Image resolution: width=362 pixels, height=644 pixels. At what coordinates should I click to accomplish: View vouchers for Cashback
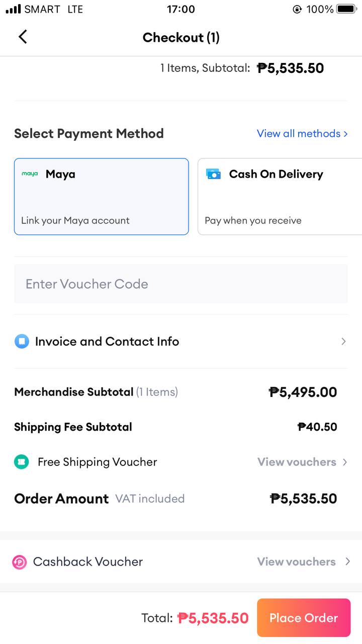pos(296,561)
